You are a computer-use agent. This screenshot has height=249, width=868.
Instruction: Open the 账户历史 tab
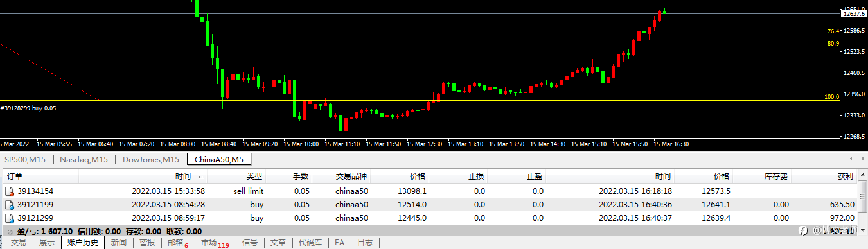pos(83,243)
